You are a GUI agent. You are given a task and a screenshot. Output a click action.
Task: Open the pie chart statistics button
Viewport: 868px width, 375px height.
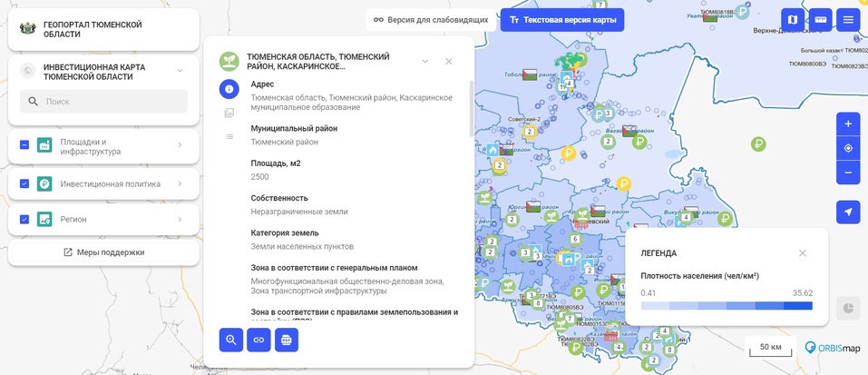848,309
